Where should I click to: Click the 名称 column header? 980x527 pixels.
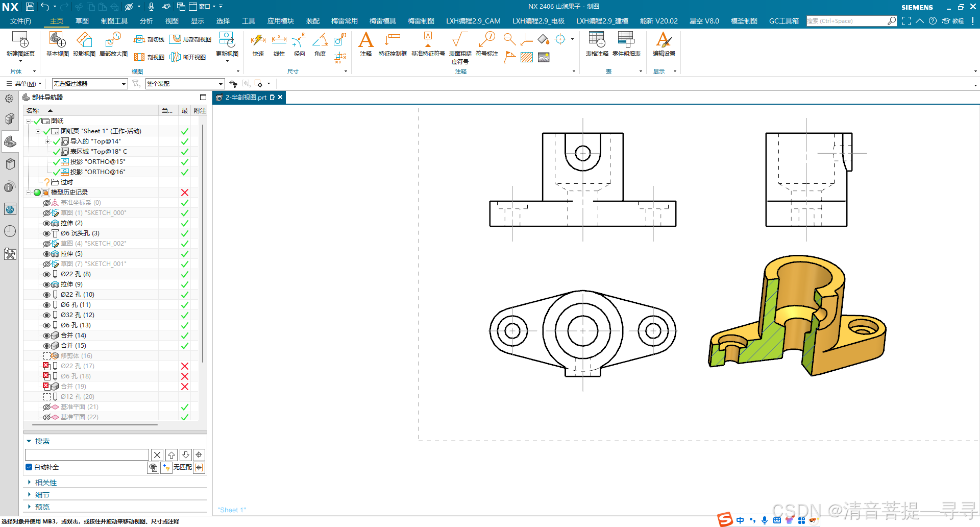coord(33,110)
